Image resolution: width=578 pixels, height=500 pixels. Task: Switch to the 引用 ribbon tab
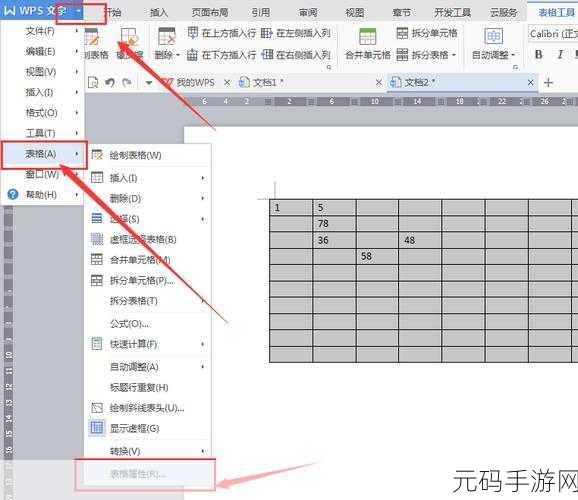tap(261, 13)
